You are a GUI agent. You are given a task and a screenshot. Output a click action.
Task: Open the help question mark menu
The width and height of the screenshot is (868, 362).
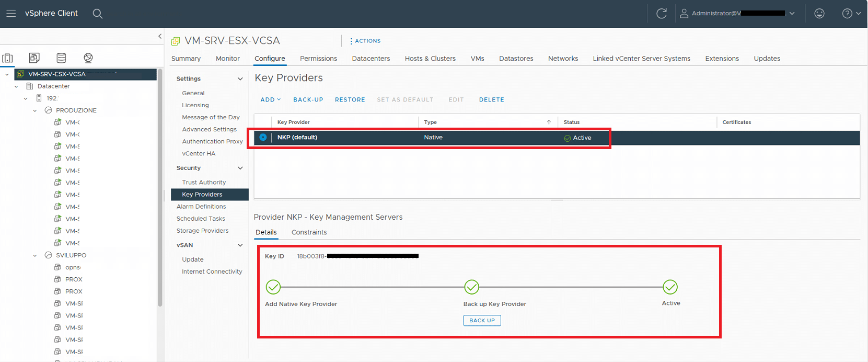(851, 14)
